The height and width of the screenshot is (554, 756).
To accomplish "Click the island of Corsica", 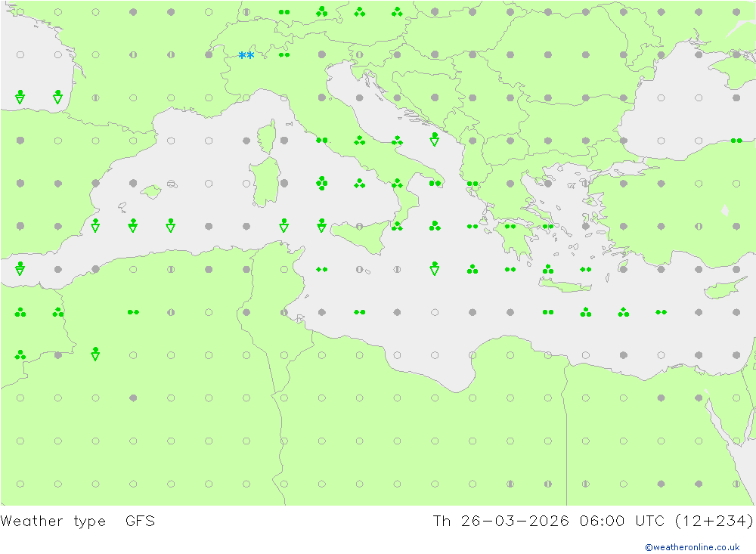I will point(266,138).
